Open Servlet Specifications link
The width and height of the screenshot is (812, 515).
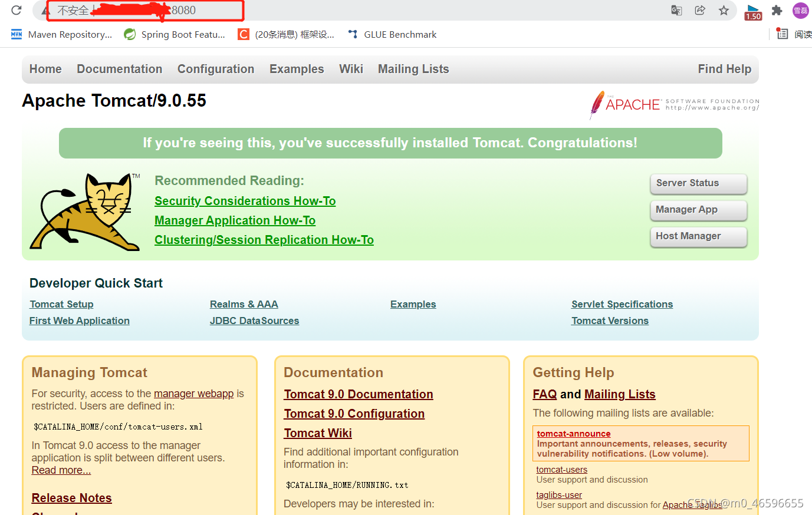(x=622, y=304)
